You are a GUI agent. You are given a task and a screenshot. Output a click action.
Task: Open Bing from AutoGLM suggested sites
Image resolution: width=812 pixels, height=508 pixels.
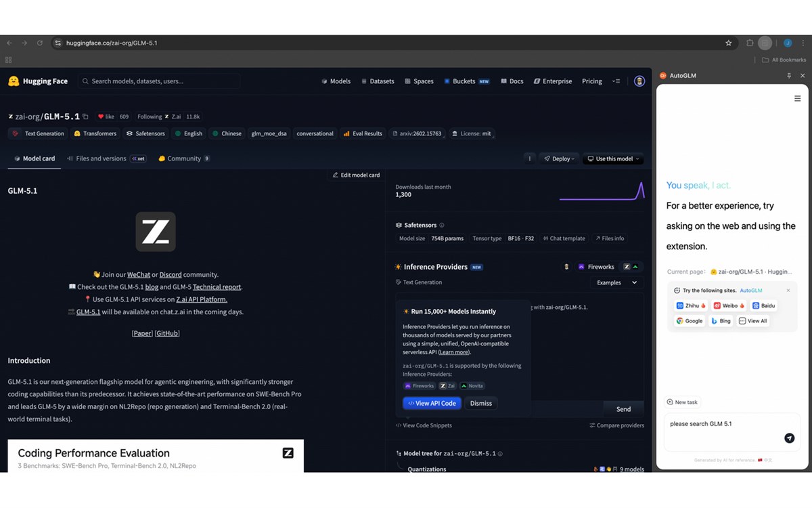point(721,320)
